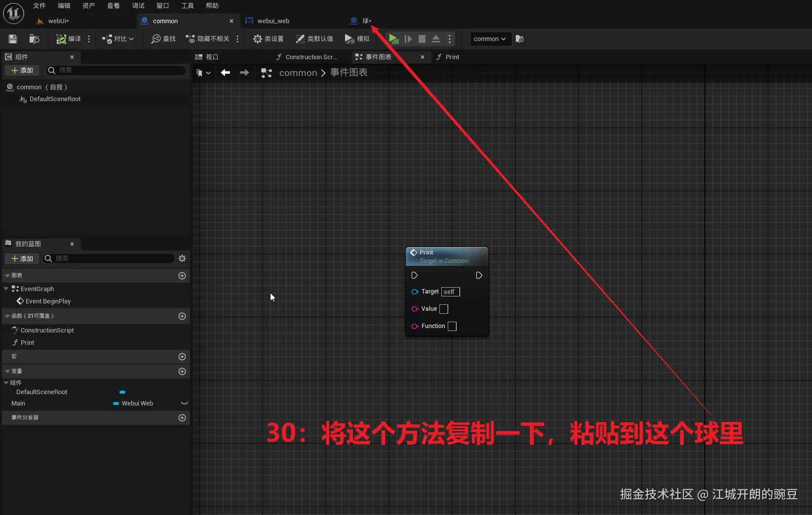Click 添加 in My Blueprint panel
Image resolution: width=812 pixels, height=515 pixels.
click(22, 258)
